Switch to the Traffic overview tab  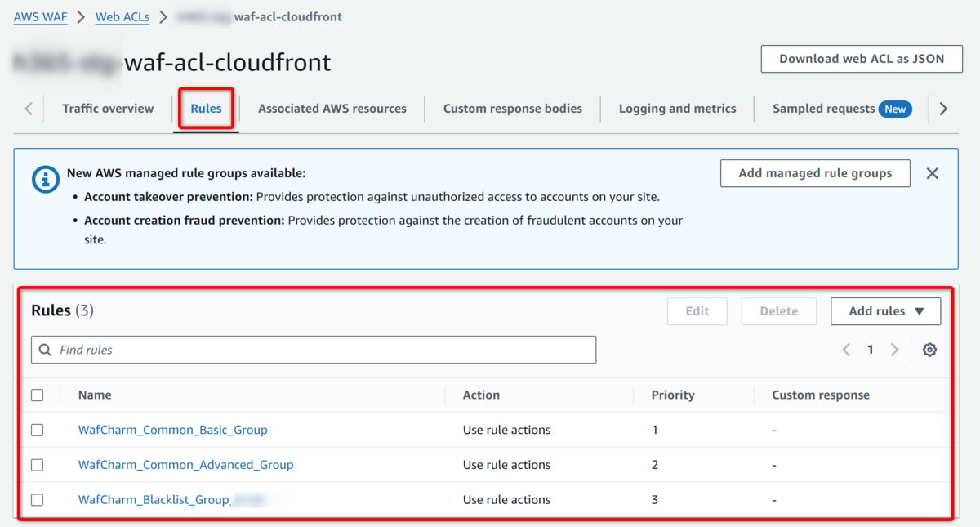pyautogui.click(x=108, y=109)
